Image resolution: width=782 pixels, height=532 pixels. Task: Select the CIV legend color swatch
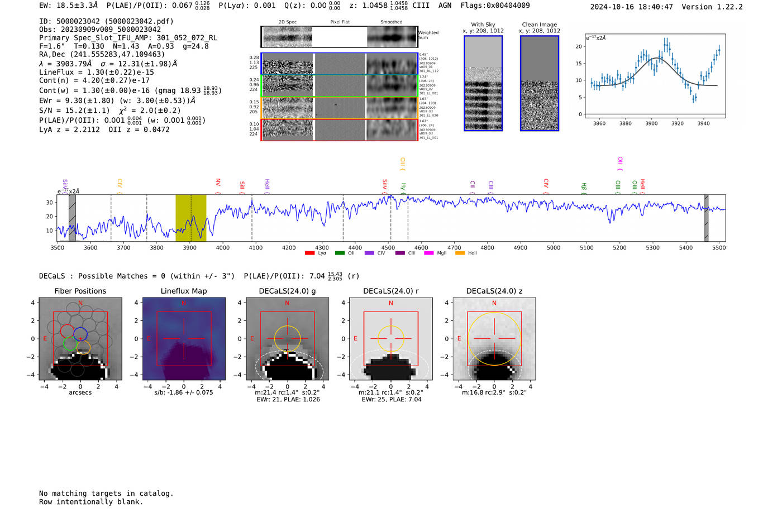pos(369,253)
